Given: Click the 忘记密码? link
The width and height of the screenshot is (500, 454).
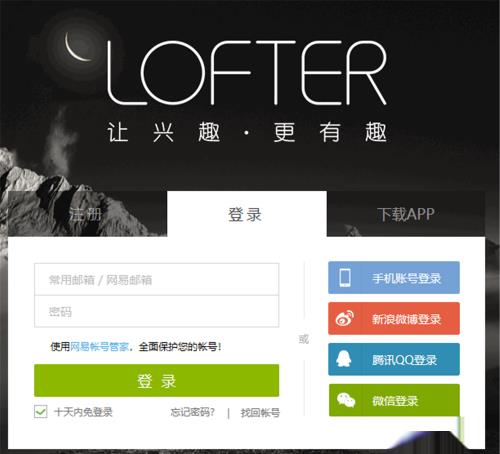Looking at the screenshot, I should (x=192, y=412).
